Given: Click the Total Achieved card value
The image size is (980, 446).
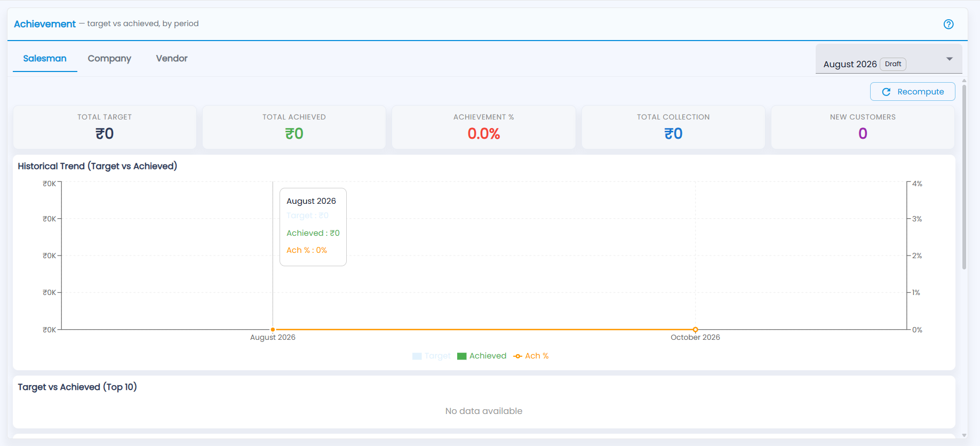Looking at the screenshot, I should (294, 133).
